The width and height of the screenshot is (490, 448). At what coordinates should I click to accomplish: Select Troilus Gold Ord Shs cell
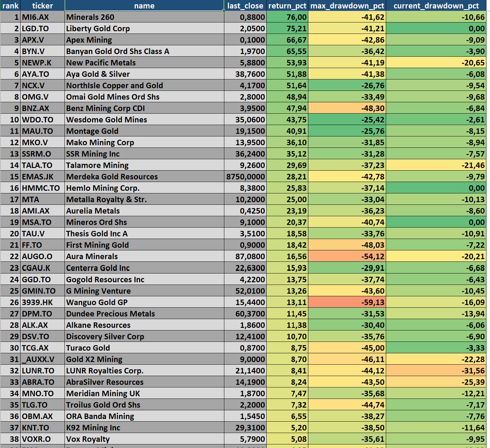[x=144, y=405]
